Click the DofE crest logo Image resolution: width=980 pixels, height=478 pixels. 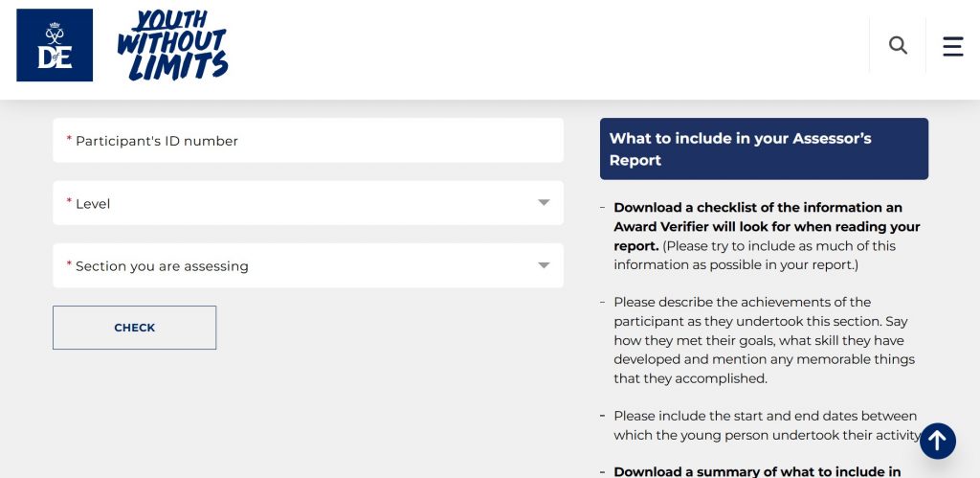(55, 45)
